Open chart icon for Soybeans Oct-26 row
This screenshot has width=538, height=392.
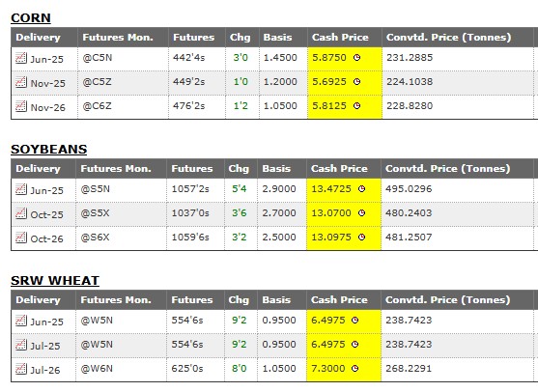[21, 238]
